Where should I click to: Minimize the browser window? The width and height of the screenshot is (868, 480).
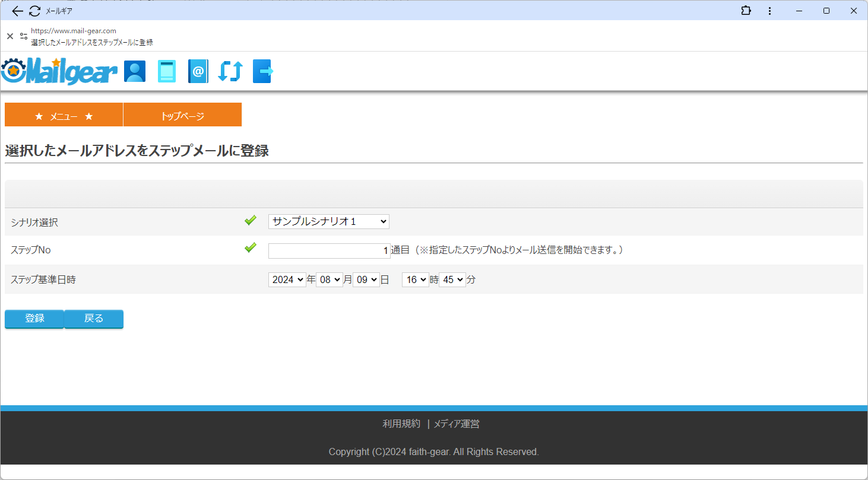coord(799,11)
